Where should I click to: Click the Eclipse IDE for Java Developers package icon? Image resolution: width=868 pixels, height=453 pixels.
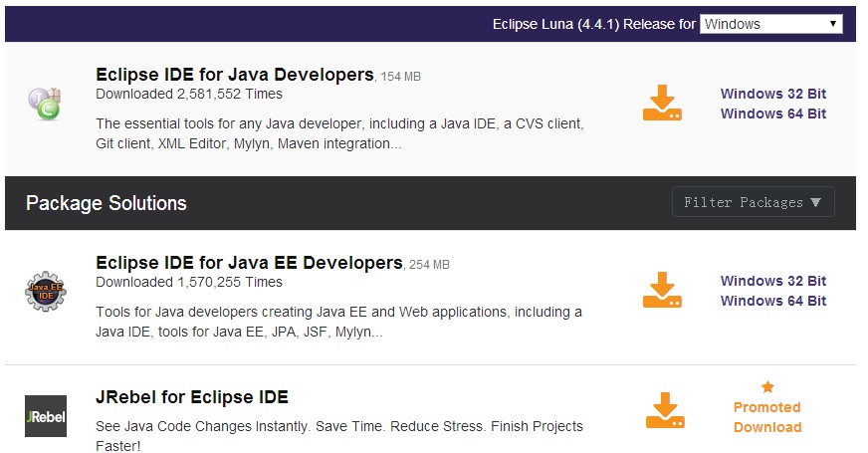45,104
